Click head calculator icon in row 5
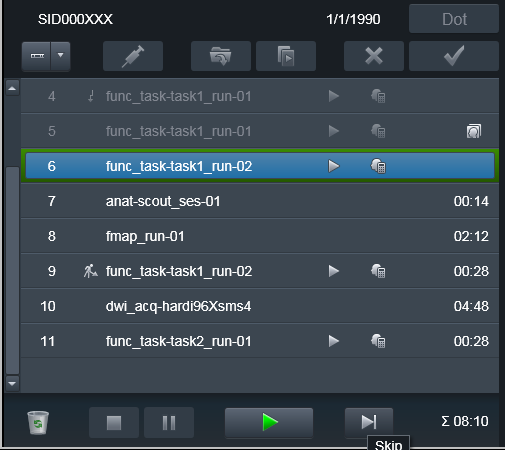Screen dimensions: 505x450 [x=378, y=131]
